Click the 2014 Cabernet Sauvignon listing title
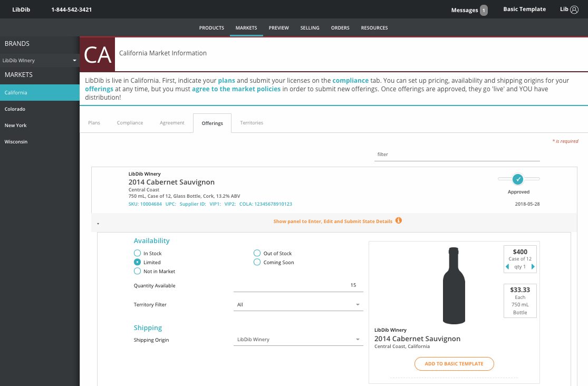Viewport: 588px width, 386px height. pos(171,182)
